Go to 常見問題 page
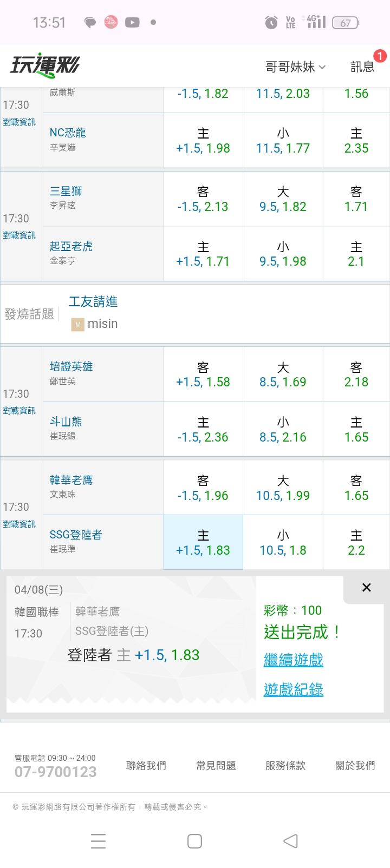 pos(216,765)
